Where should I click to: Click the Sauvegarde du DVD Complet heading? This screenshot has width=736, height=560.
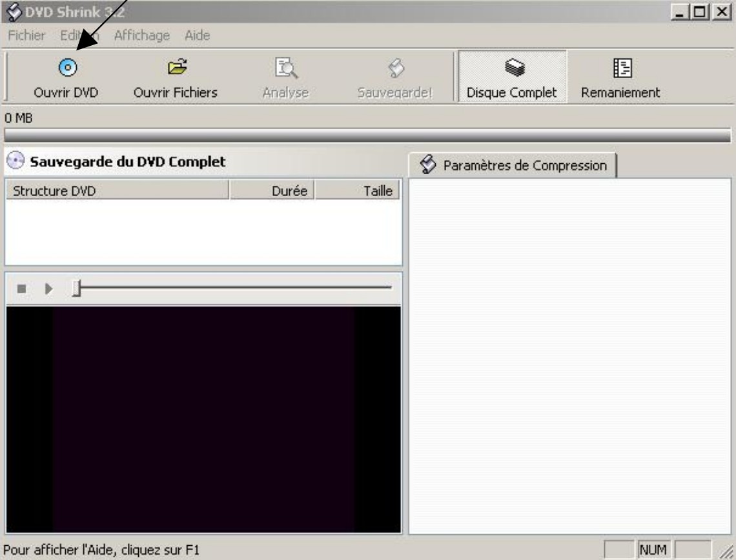[x=128, y=161]
